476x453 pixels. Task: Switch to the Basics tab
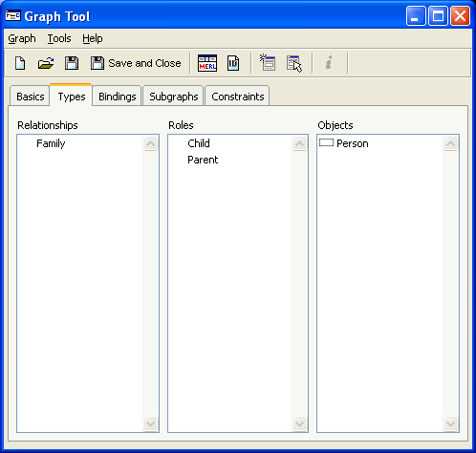(x=30, y=97)
